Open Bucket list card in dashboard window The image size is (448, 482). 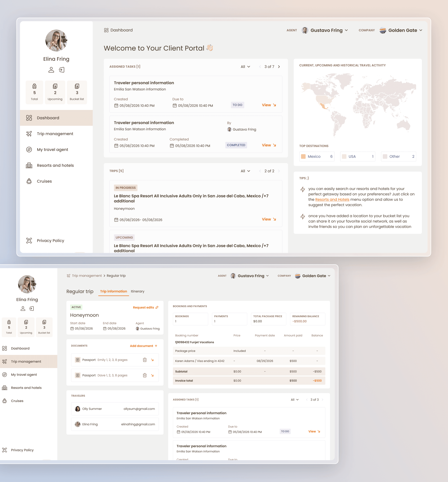pyautogui.click(x=77, y=92)
